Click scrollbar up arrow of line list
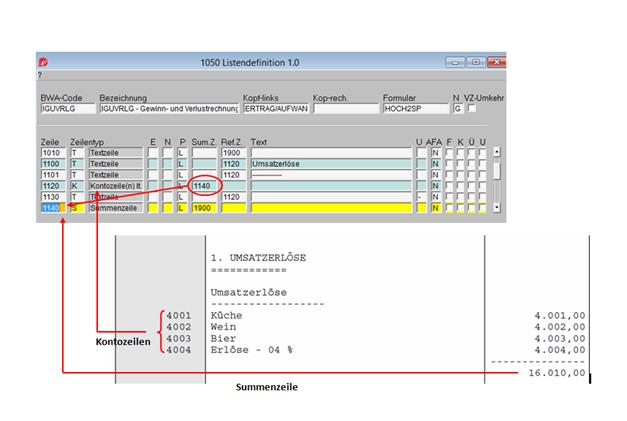 [497, 152]
